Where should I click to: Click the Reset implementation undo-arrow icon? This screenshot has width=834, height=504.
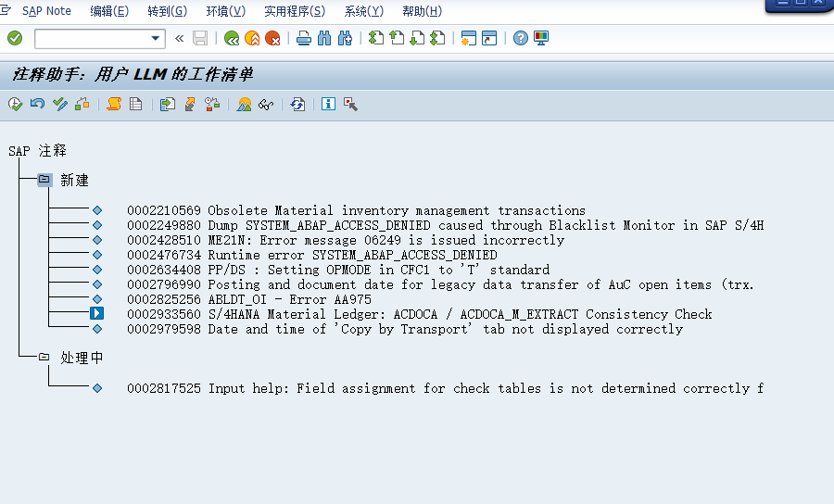(x=37, y=104)
